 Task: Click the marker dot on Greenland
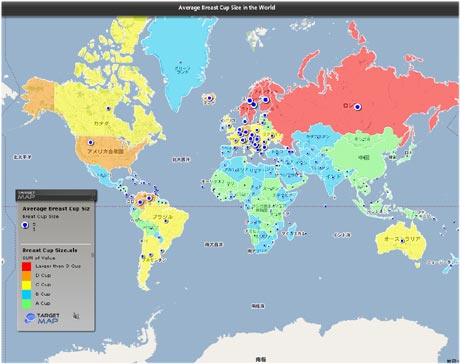click(181, 62)
